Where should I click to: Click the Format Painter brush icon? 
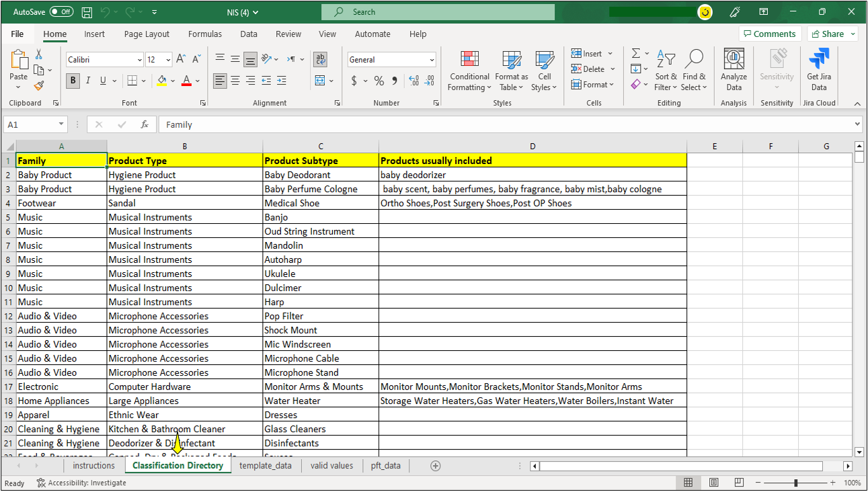pyautogui.click(x=39, y=85)
